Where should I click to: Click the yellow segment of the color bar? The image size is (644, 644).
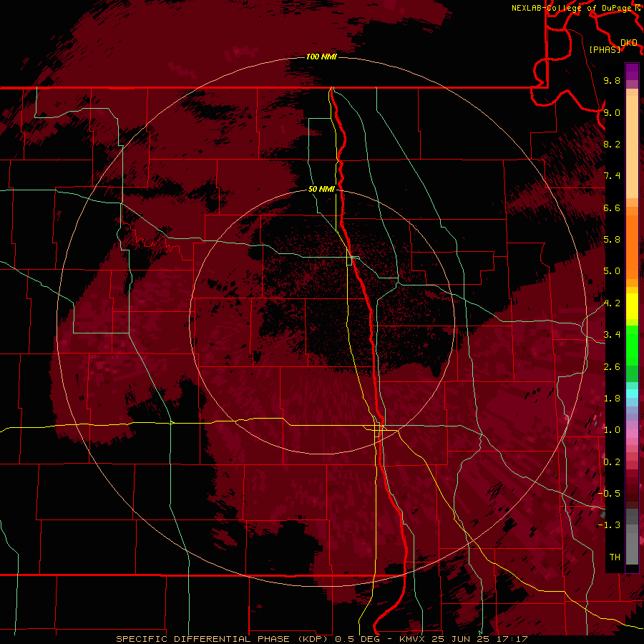[x=632, y=306]
